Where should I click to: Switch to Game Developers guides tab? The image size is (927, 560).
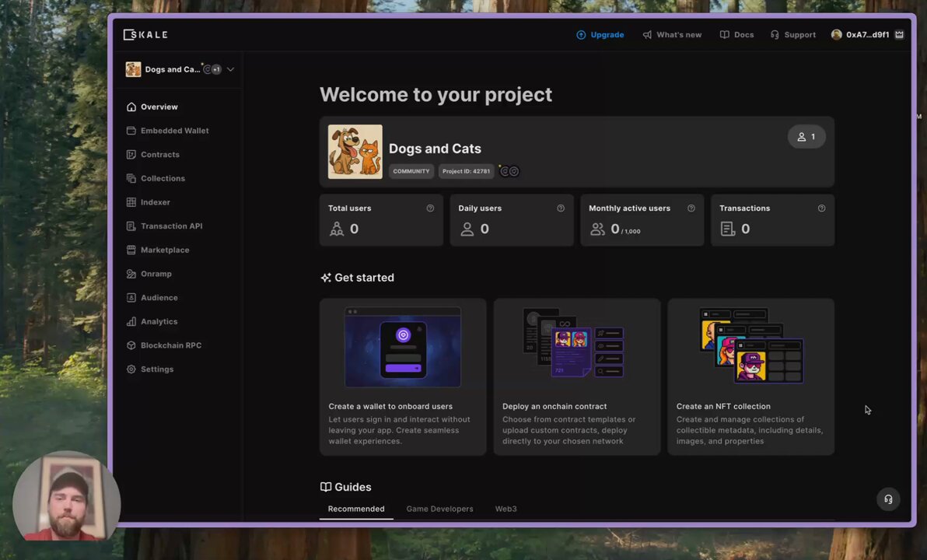pos(440,509)
